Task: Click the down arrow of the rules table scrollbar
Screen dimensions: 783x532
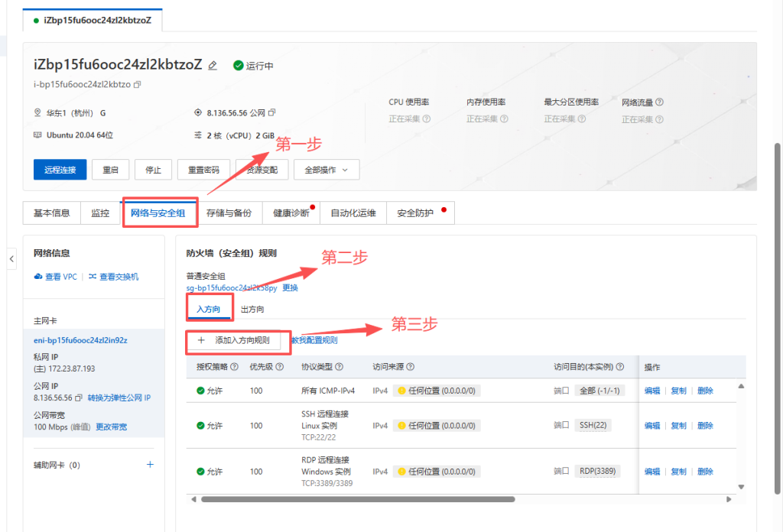Action: pos(741,487)
